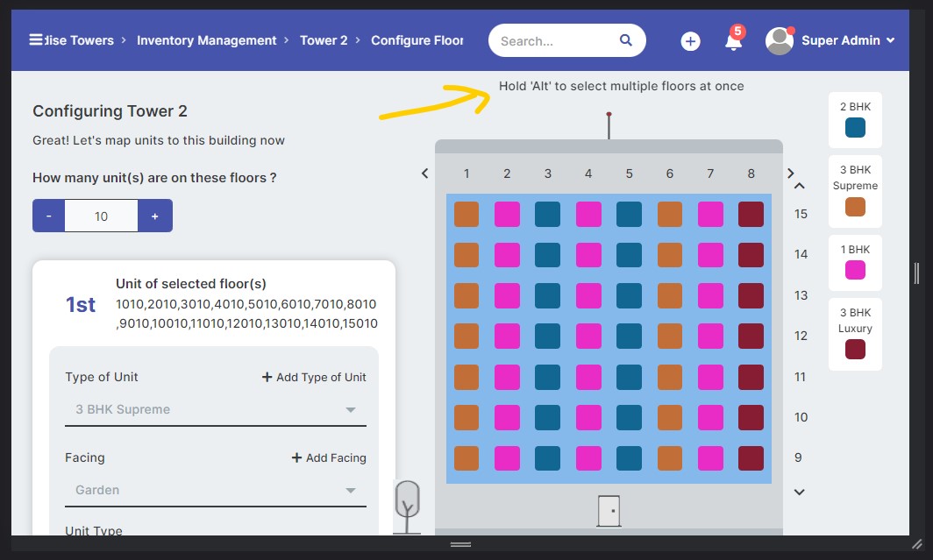Viewport: 933px width, 560px height.
Task: Select the floor 15 column 1 orange unit
Action: [x=466, y=214]
